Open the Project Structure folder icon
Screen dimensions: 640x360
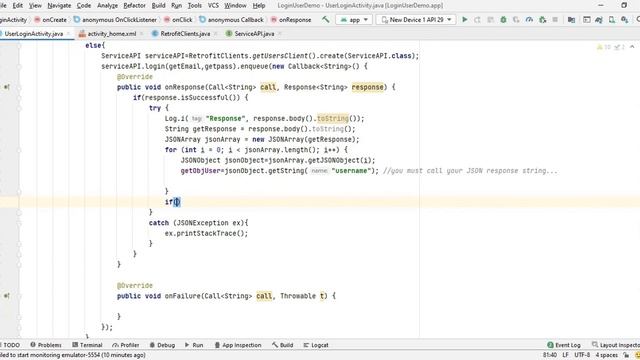click(571, 19)
